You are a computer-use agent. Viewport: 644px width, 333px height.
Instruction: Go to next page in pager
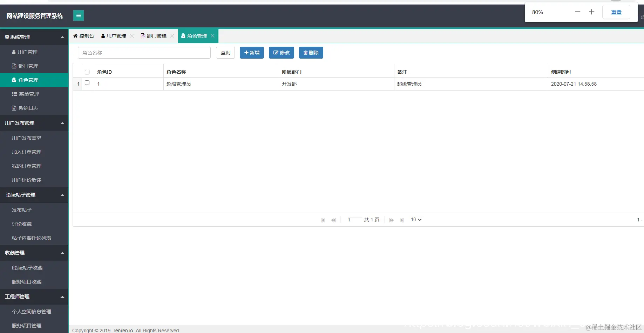pos(392,220)
